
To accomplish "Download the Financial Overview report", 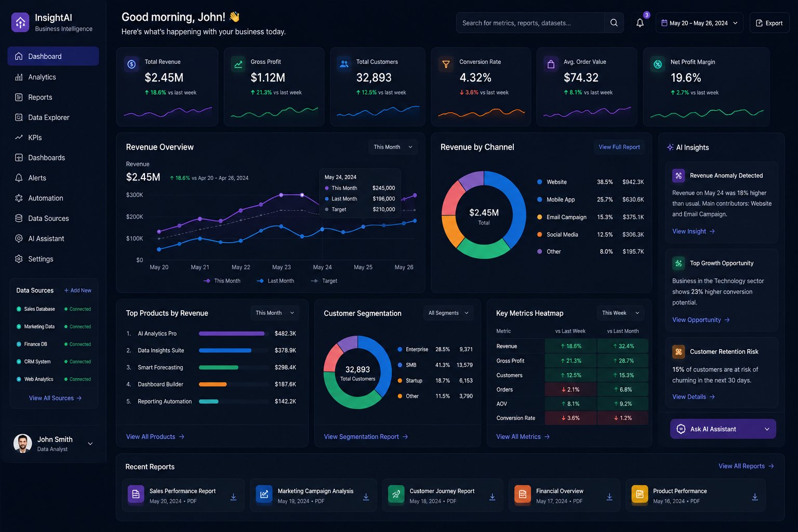I will (x=609, y=497).
